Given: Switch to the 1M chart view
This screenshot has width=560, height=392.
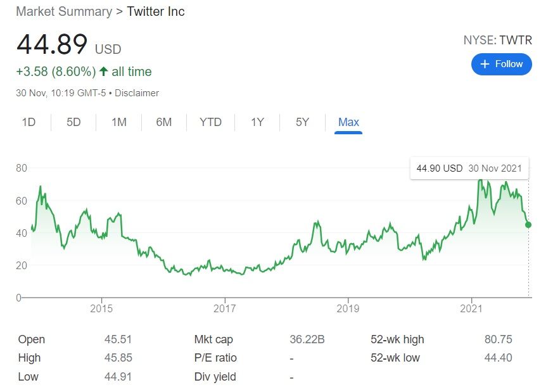Looking at the screenshot, I should (118, 122).
